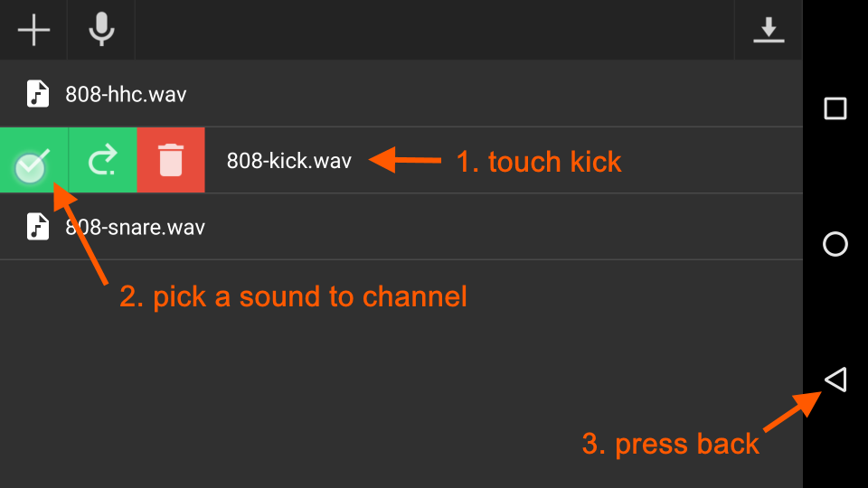Confirm the kick sound with green checkmark
Viewport: 868px width, 488px height.
[x=33, y=161]
